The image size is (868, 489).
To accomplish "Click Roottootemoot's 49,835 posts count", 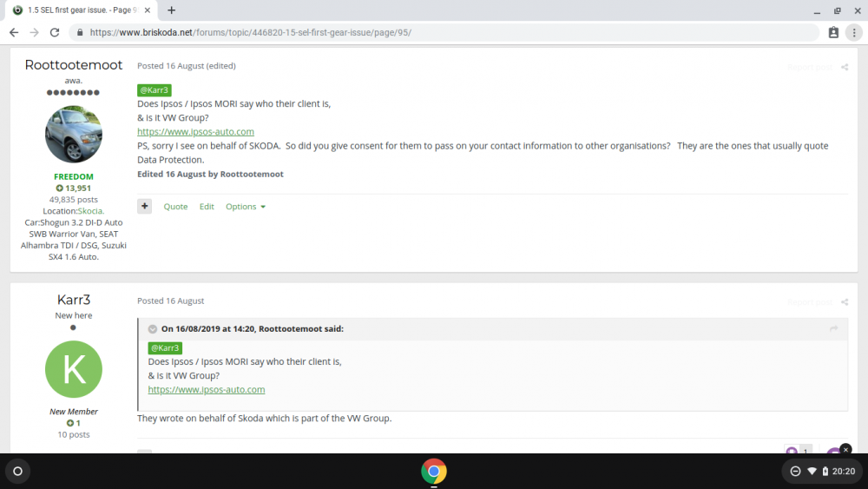I will pos(74,200).
